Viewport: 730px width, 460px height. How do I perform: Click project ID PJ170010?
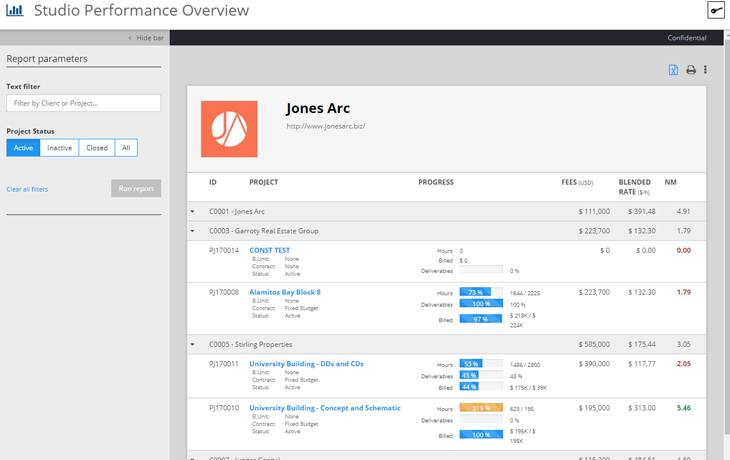[x=224, y=407]
